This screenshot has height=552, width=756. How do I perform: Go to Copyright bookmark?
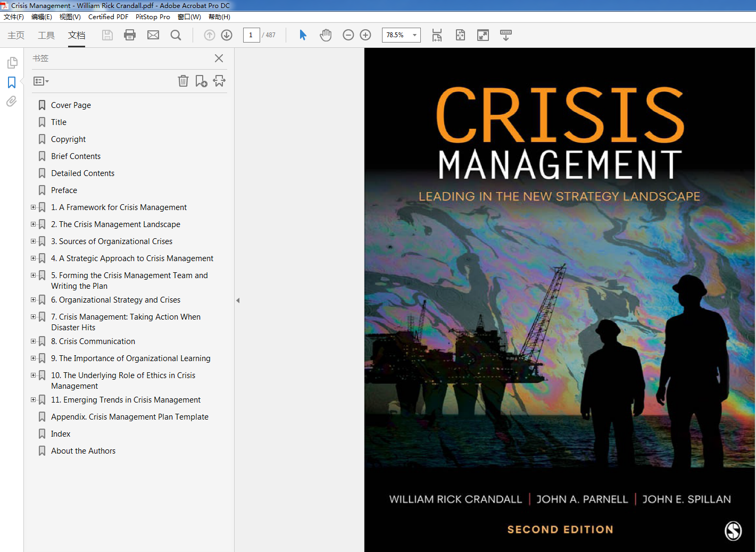[68, 139]
